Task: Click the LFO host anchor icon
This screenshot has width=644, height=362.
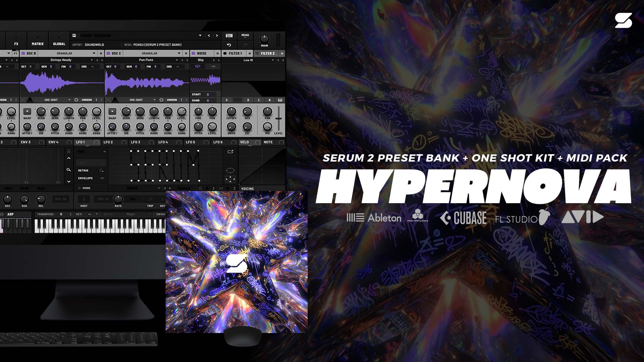Action: coord(84,199)
